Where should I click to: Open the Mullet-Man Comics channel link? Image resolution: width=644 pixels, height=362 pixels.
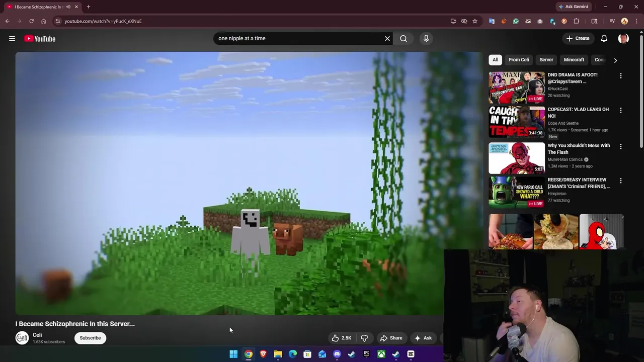coord(565,159)
